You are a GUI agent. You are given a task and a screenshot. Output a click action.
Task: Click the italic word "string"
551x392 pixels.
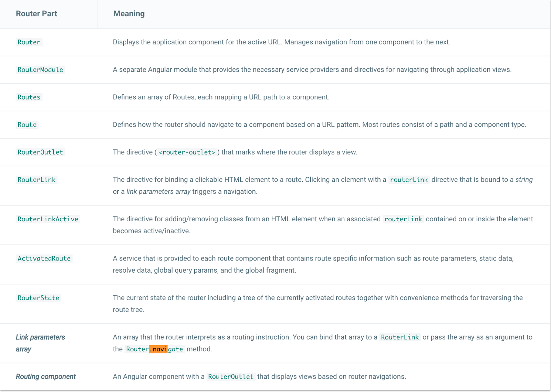[x=524, y=180]
